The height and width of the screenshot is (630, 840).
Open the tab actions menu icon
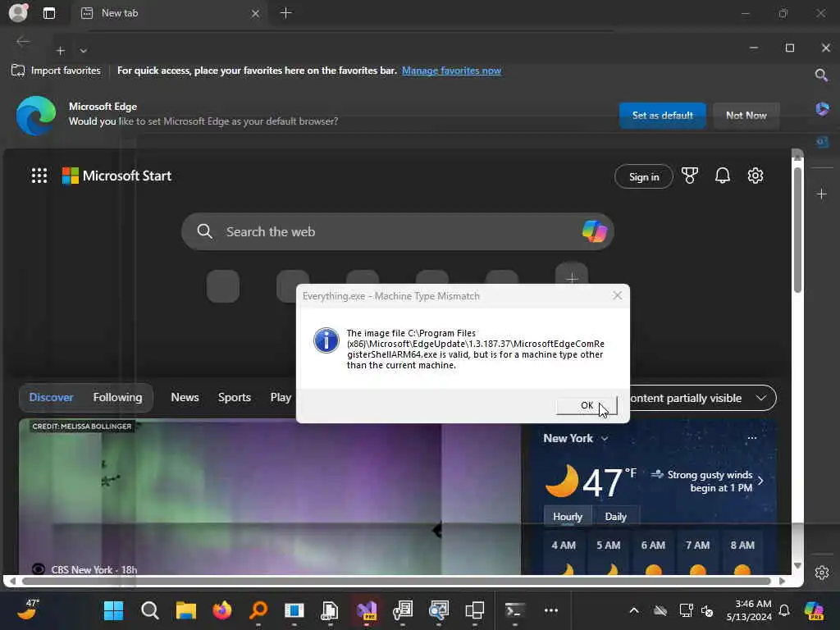point(48,13)
